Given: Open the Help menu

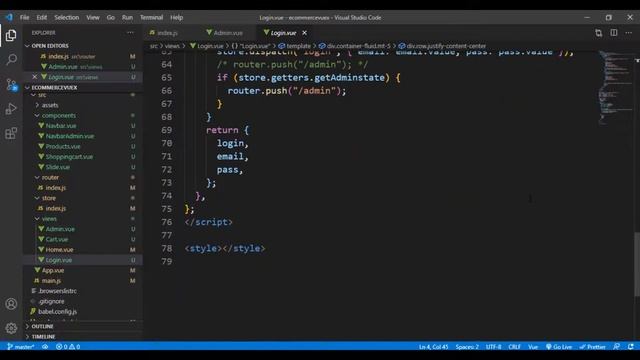Looking at the screenshot, I should 176,18.
